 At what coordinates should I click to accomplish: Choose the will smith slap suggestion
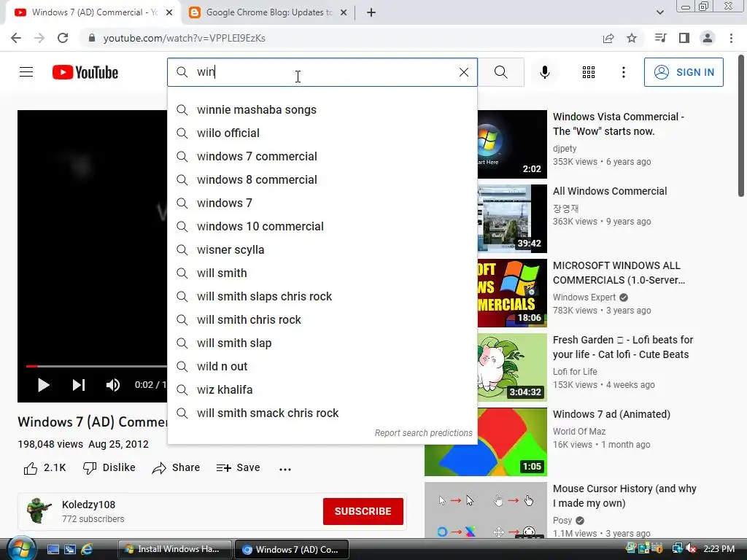322,343
